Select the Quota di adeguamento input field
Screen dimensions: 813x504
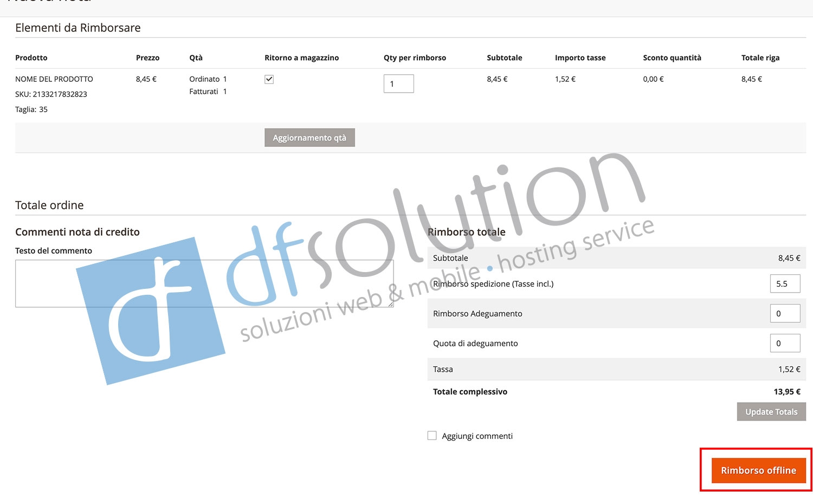click(x=785, y=344)
